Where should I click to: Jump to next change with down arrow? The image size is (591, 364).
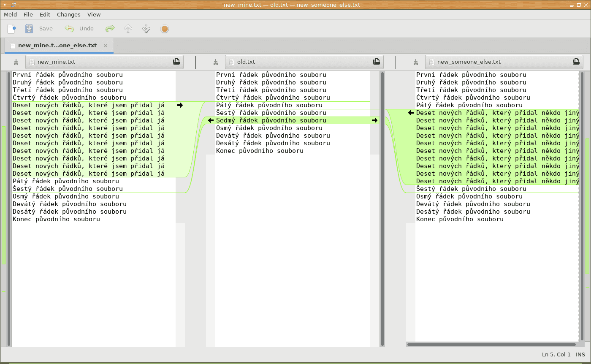[x=146, y=29]
